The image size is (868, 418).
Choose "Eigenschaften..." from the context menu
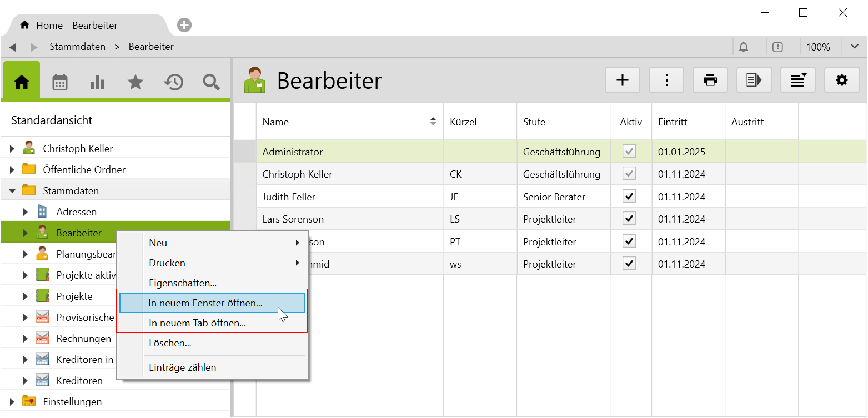point(183,283)
